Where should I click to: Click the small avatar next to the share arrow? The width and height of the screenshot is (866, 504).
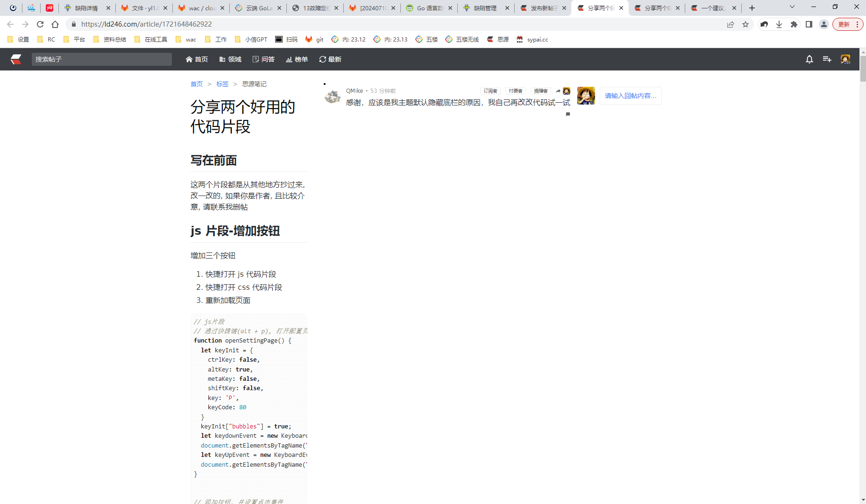pyautogui.click(x=567, y=91)
